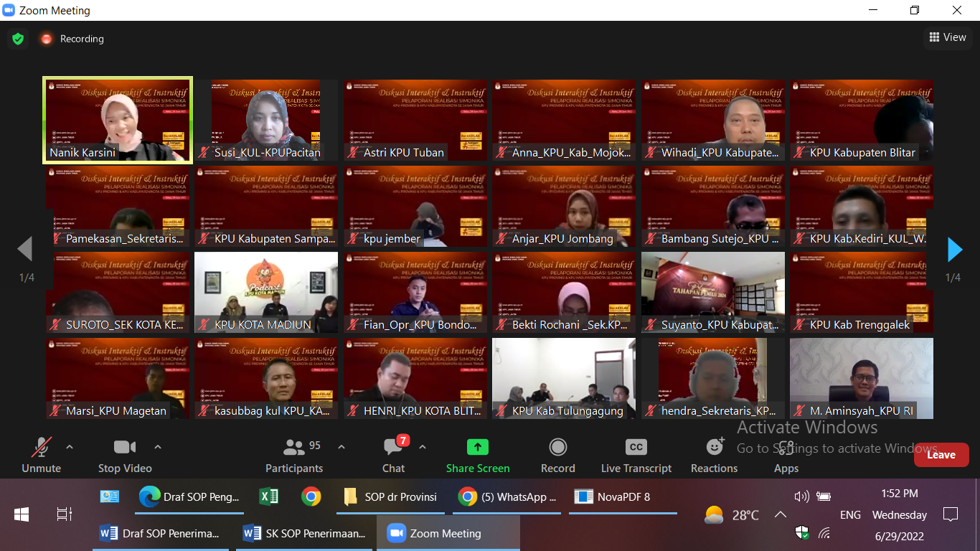The height and width of the screenshot is (551, 980).
Task: Open WhatsApp Chrome window in taskbar
Action: coord(508,496)
